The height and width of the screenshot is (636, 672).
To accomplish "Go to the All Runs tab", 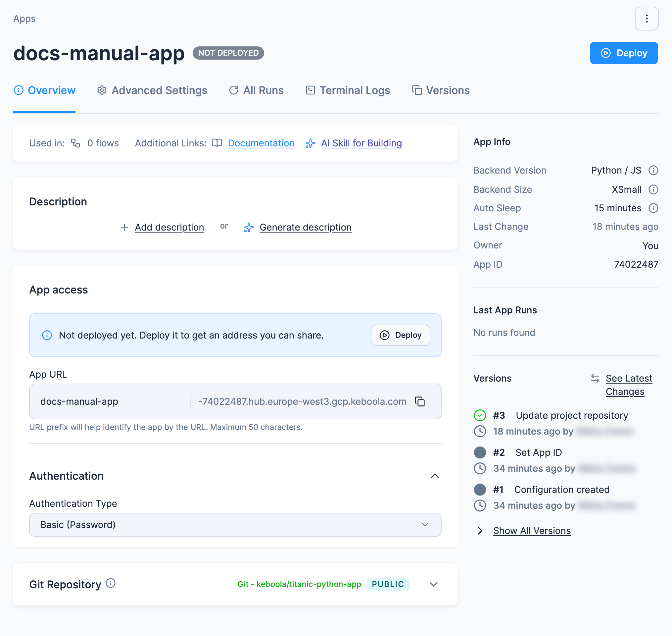I will pos(257,90).
